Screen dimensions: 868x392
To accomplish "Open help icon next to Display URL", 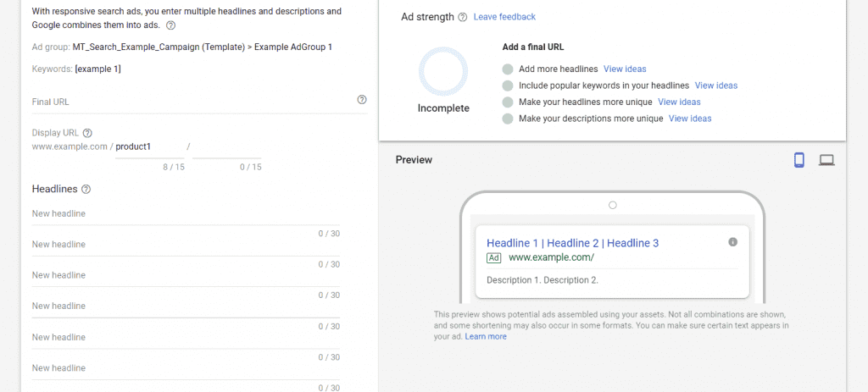I will [x=87, y=133].
